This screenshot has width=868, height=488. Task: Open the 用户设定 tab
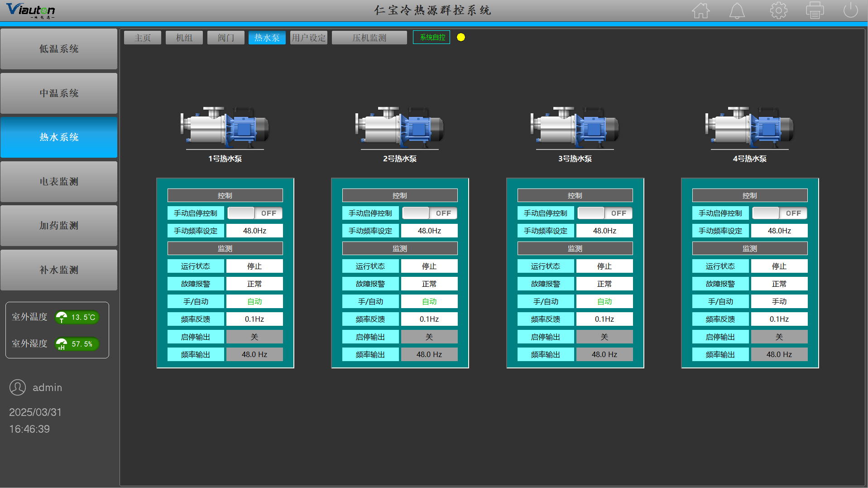[x=308, y=38]
